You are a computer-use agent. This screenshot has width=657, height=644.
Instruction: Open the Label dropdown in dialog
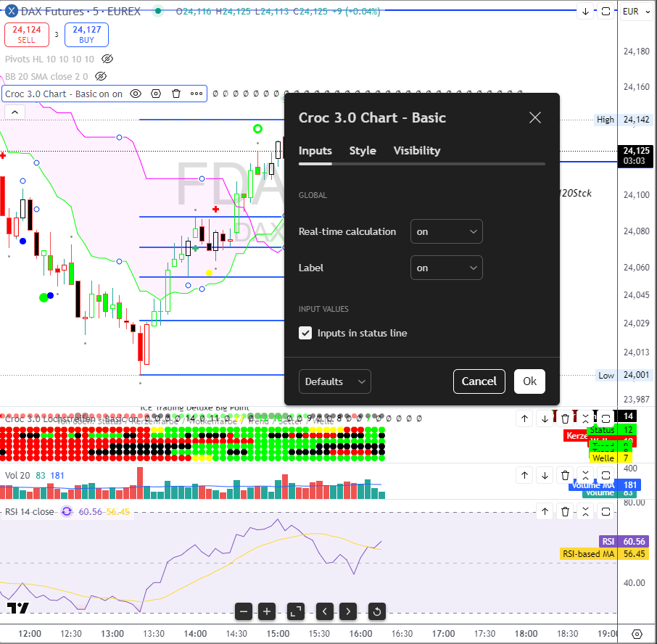click(446, 268)
